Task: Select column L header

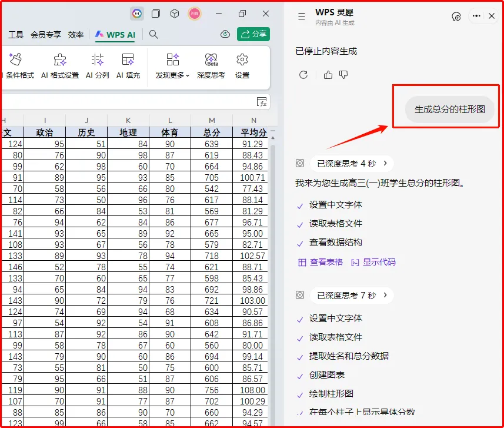Action: 170,120
